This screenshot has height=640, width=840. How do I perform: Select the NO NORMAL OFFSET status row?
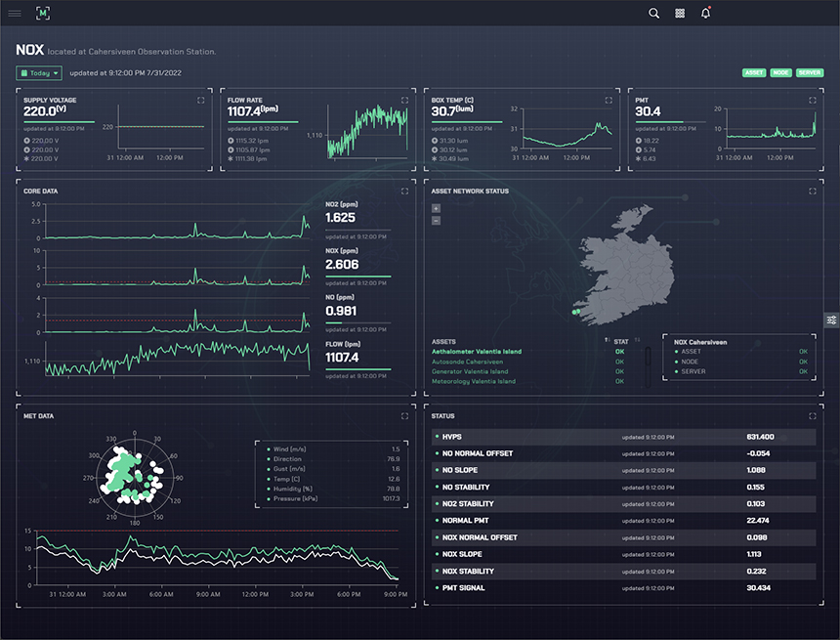click(x=623, y=453)
